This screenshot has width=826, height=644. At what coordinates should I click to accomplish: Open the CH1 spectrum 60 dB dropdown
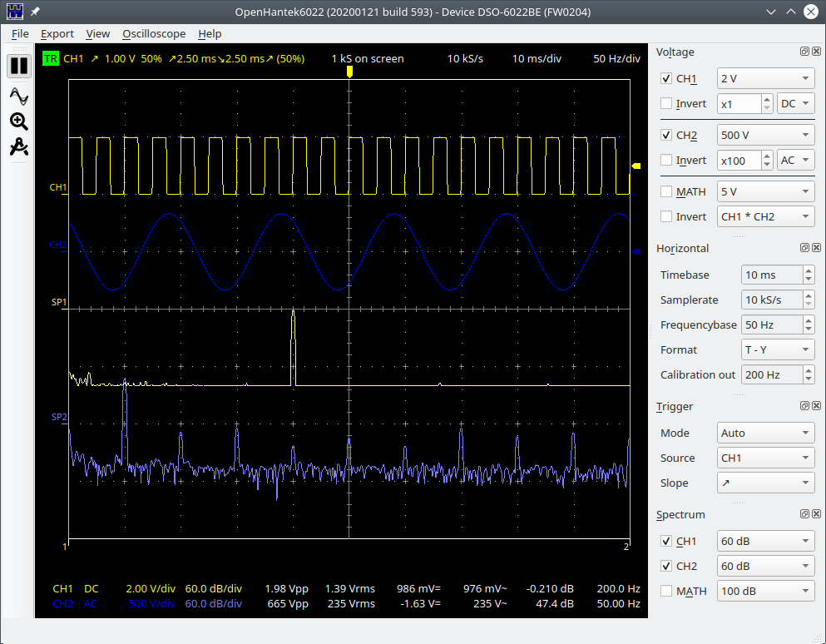(x=765, y=541)
